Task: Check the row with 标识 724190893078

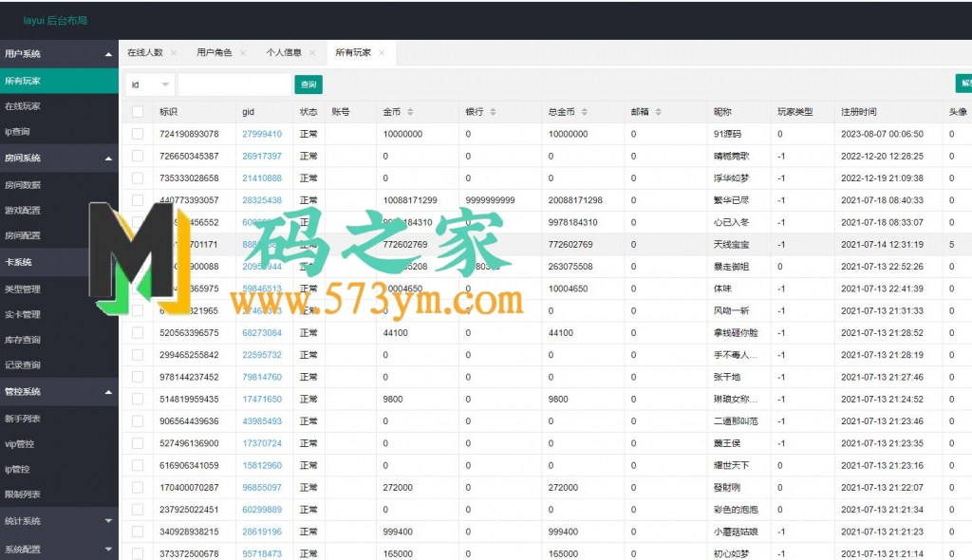Action: [x=138, y=134]
